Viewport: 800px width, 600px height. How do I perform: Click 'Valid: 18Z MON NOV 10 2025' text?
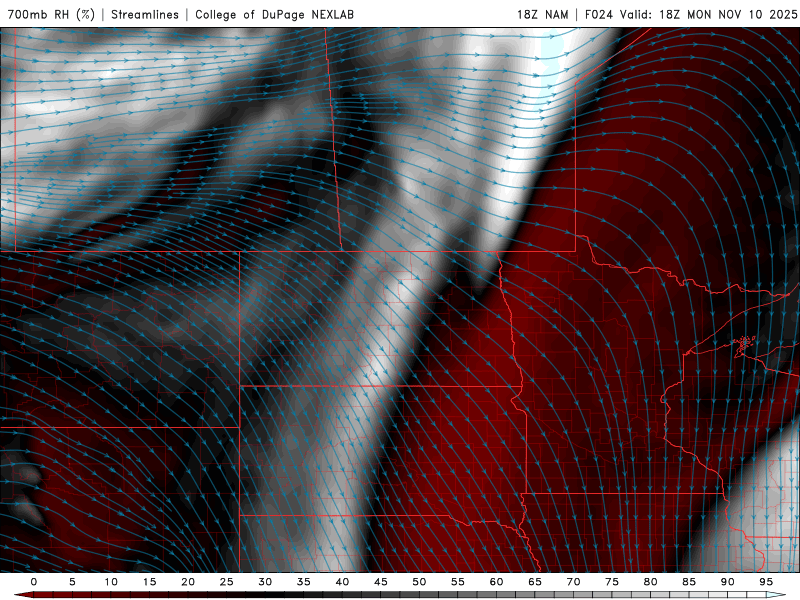click(x=708, y=14)
